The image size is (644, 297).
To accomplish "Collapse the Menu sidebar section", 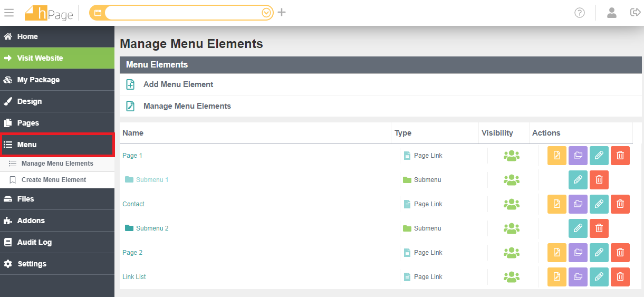I will click(57, 145).
